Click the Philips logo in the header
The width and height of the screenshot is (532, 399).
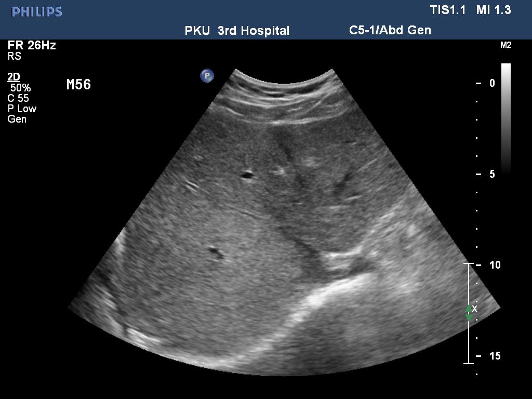point(37,12)
